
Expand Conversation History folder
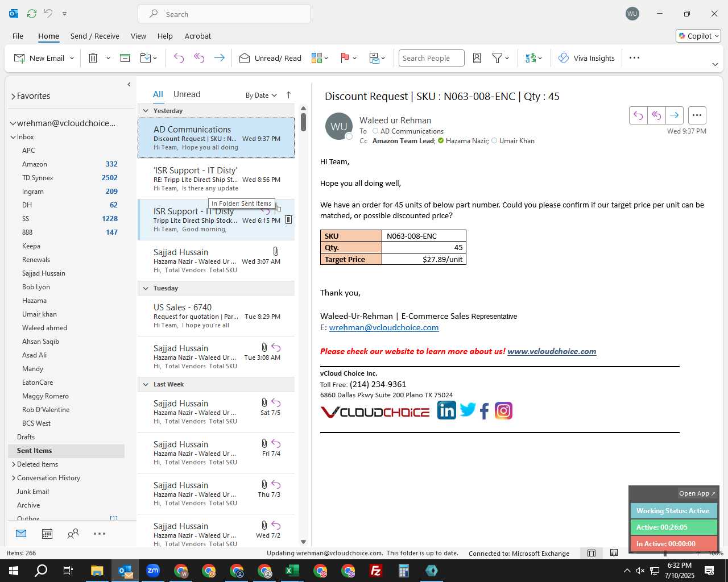[x=13, y=478]
